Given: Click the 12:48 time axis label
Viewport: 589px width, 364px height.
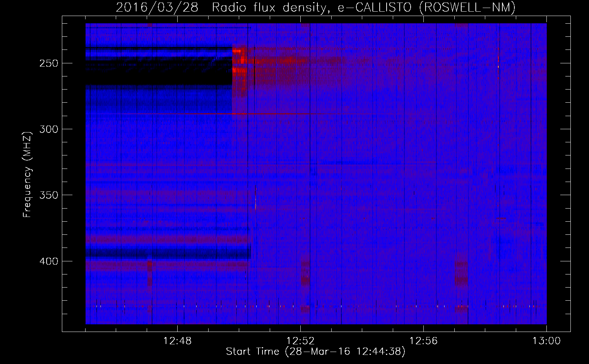Looking at the screenshot, I should tap(177, 341).
